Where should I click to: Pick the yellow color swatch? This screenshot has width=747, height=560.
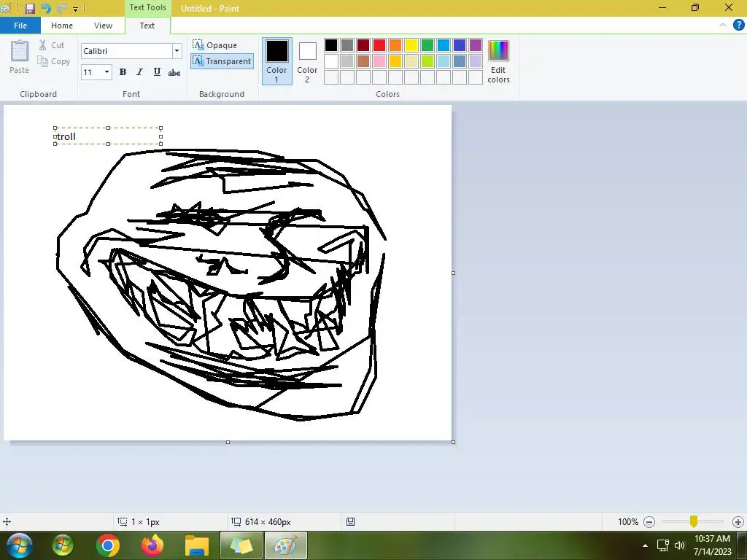[x=411, y=45]
